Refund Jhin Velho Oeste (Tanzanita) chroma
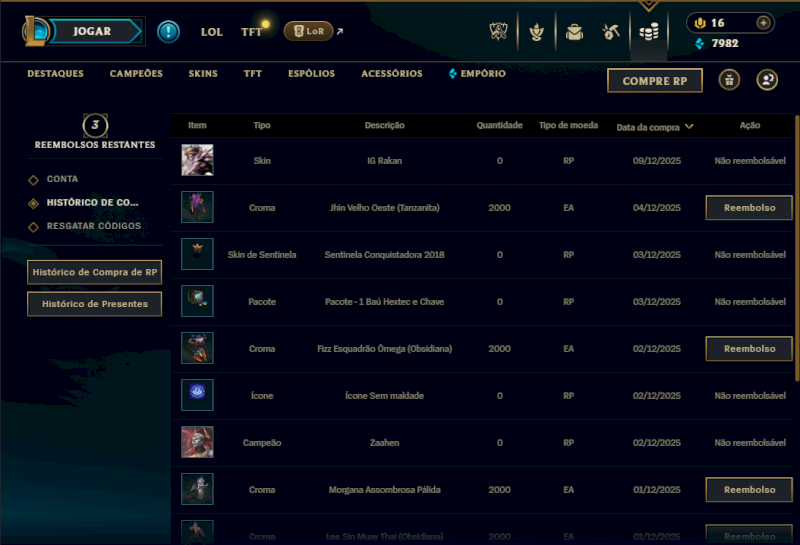Image resolution: width=800 pixels, height=545 pixels. point(749,208)
